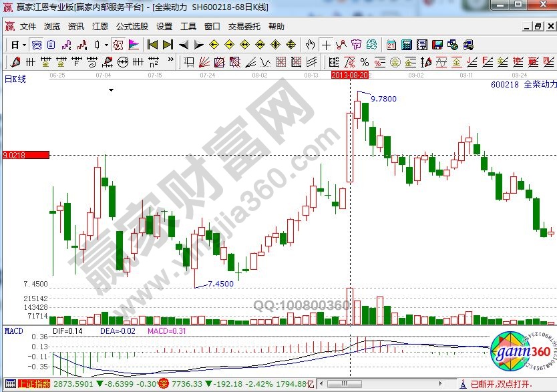Select the Gann square box tool
Screen dimensions: 557x392
click(x=220, y=62)
